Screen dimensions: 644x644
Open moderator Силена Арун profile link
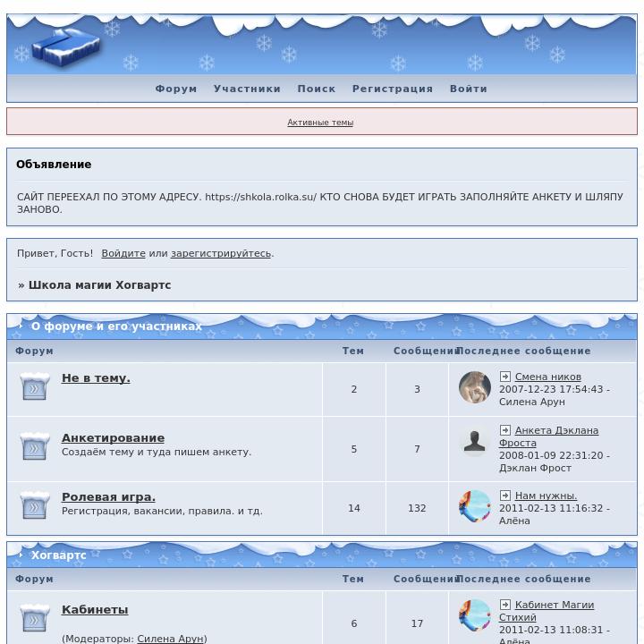[171, 639]
